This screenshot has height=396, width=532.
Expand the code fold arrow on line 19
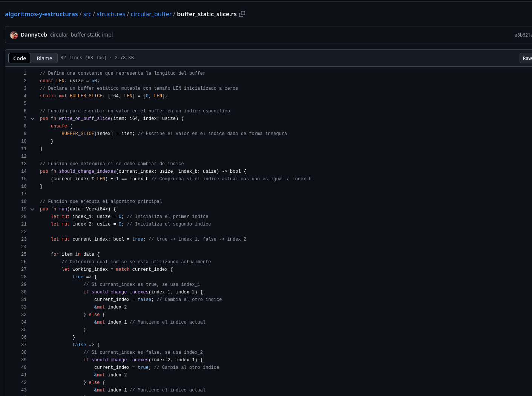tap(32, 209)
